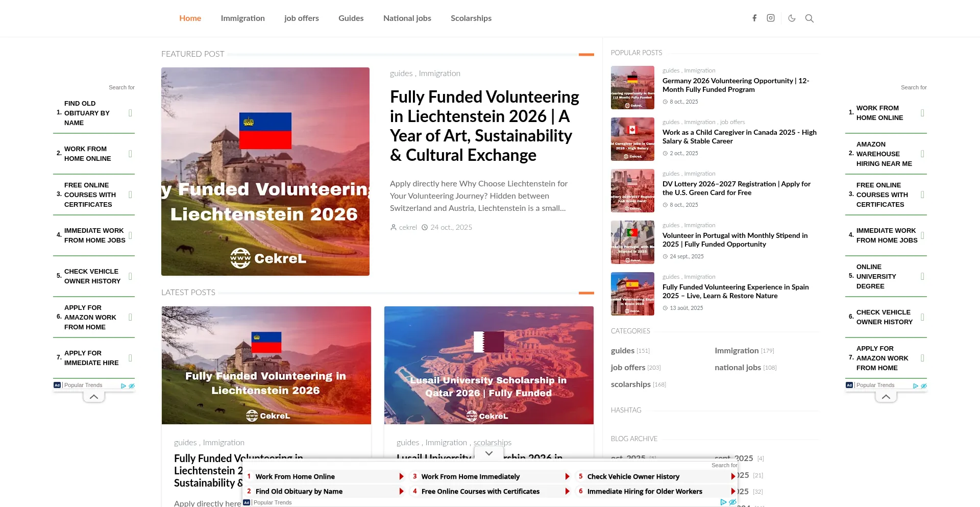Open the Guides nav item
This screenshot has width=980, height=507.
[x=351, y=18]
